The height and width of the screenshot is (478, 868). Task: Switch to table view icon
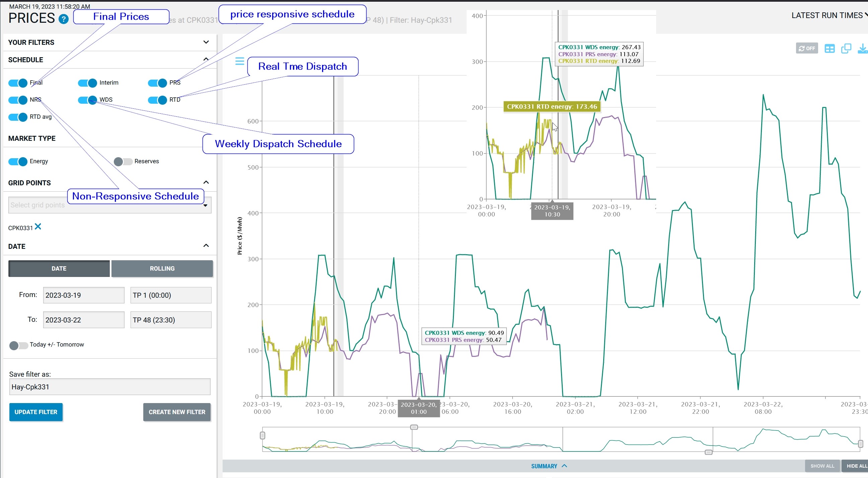coord(829,49)
